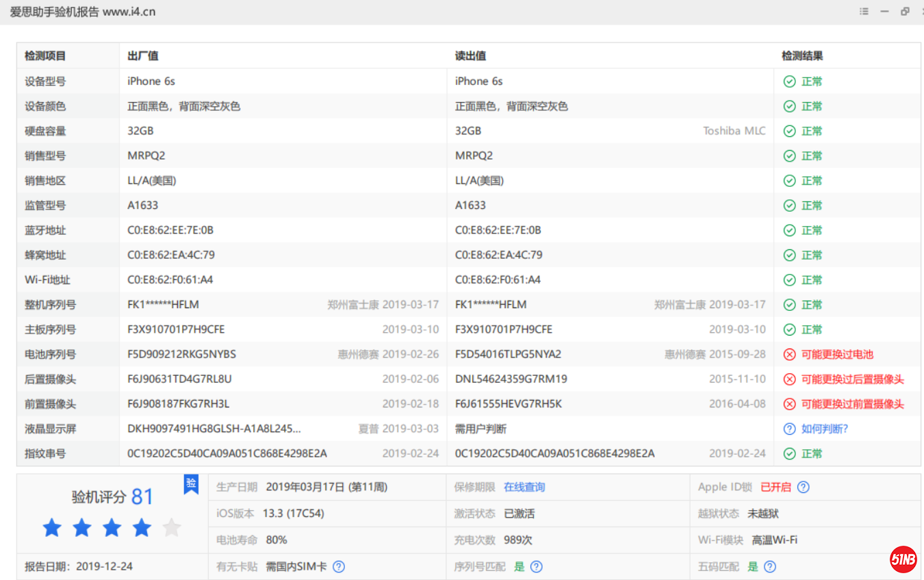Screen dimensions: 924x580
Task: Open 在线查询 warranty link
Action: tap(524, 488)
